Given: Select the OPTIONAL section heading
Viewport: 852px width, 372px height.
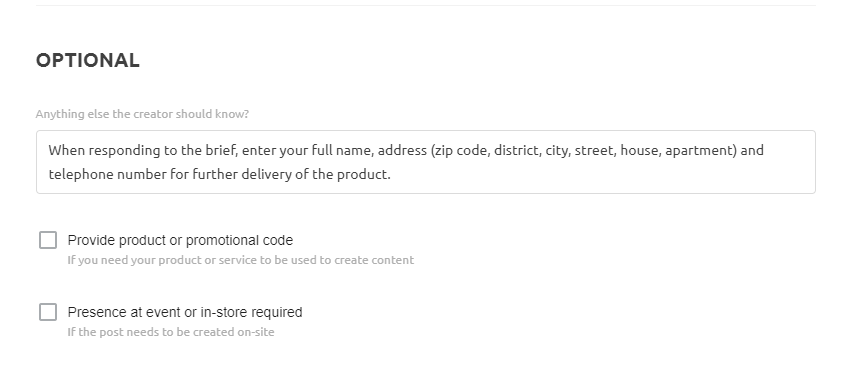Looking at the screenshot, I should tap(87, 60).
